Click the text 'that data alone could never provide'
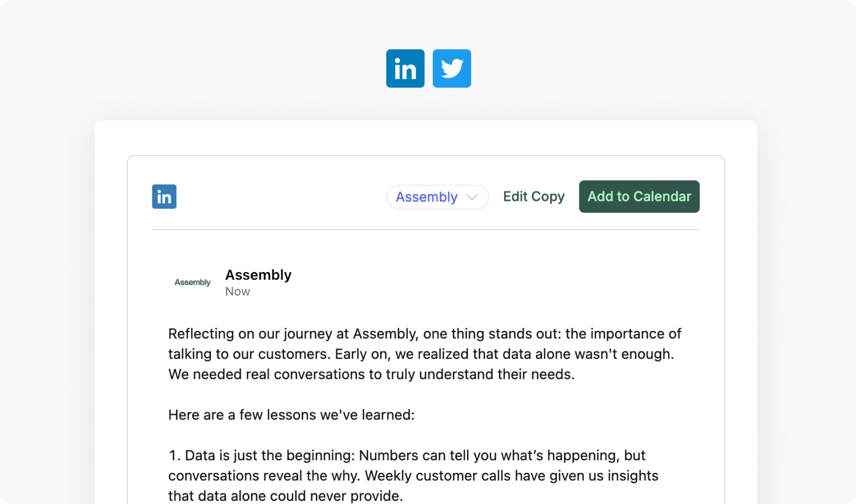The height and width of the screenshot is (504, 856). pyautogui.click(x=285, y=496)
